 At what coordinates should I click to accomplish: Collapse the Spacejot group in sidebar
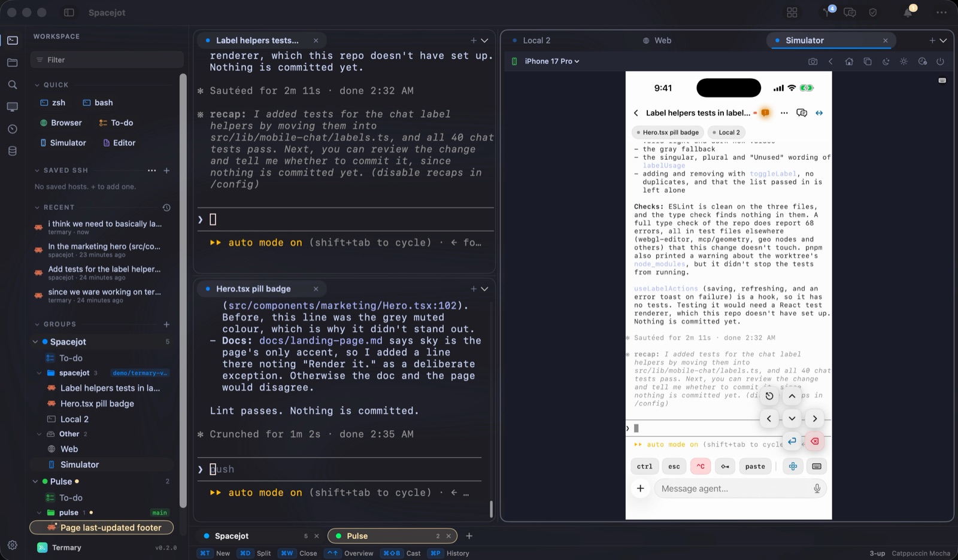[35, 342]
